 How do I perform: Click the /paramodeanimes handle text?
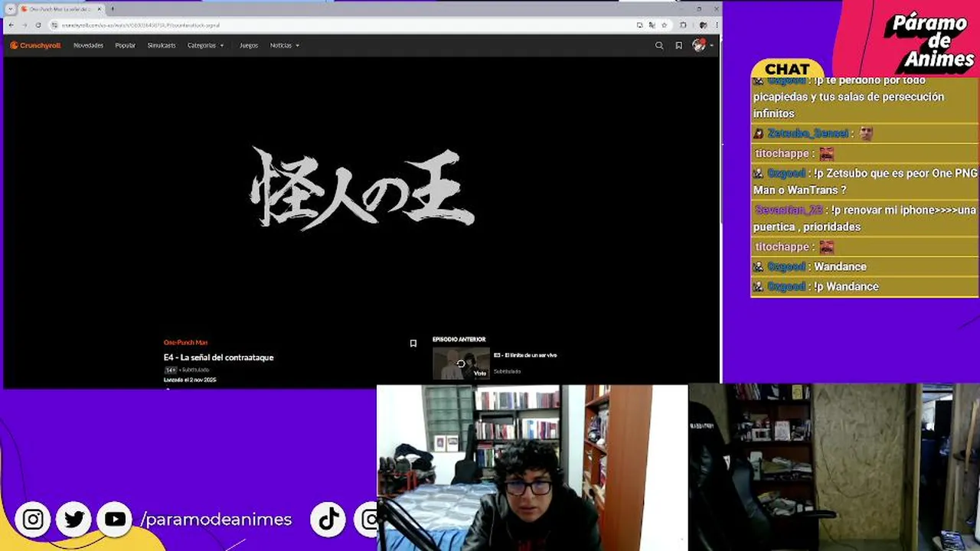216,520
